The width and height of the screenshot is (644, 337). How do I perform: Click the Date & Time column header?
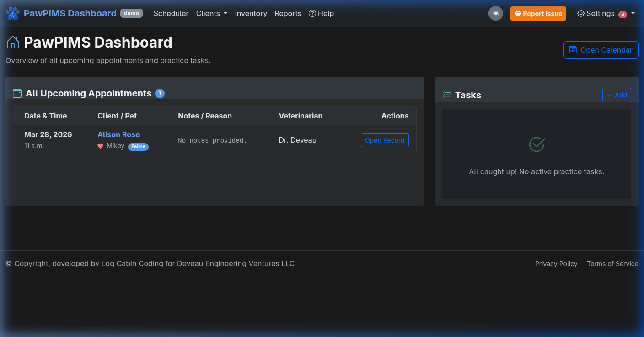click(45, 116)
